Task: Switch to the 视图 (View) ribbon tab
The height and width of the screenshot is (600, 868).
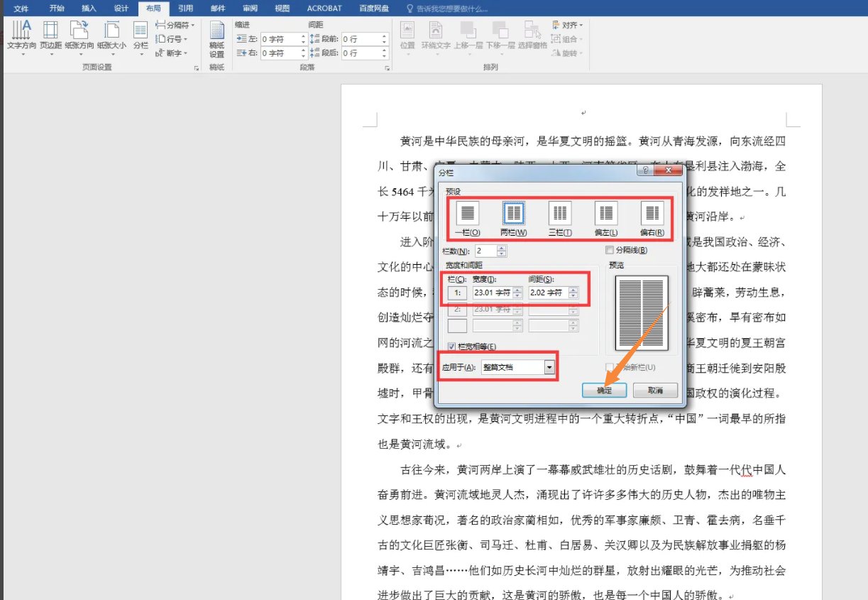Action: (x=282, y=9)
